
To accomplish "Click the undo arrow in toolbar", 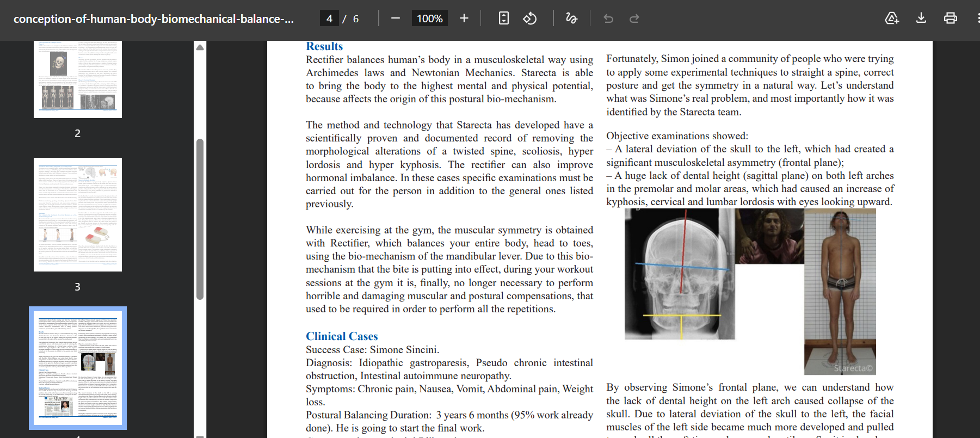I will tap(608, 19).
